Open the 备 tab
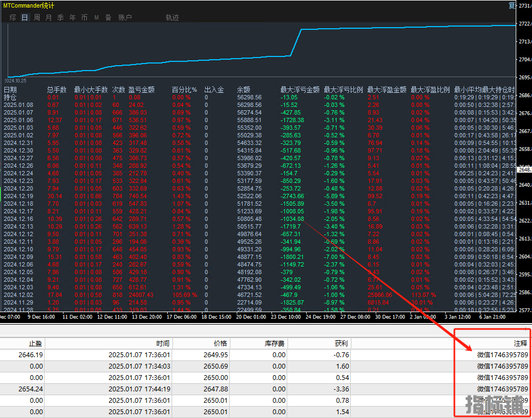This screenshot has width=532, height=418. 108,17
